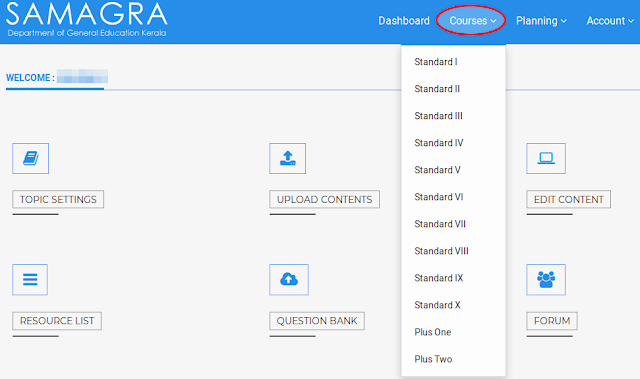Click the Forum group icon
Screen dimensions: 640x379
[x=546, y=279]
